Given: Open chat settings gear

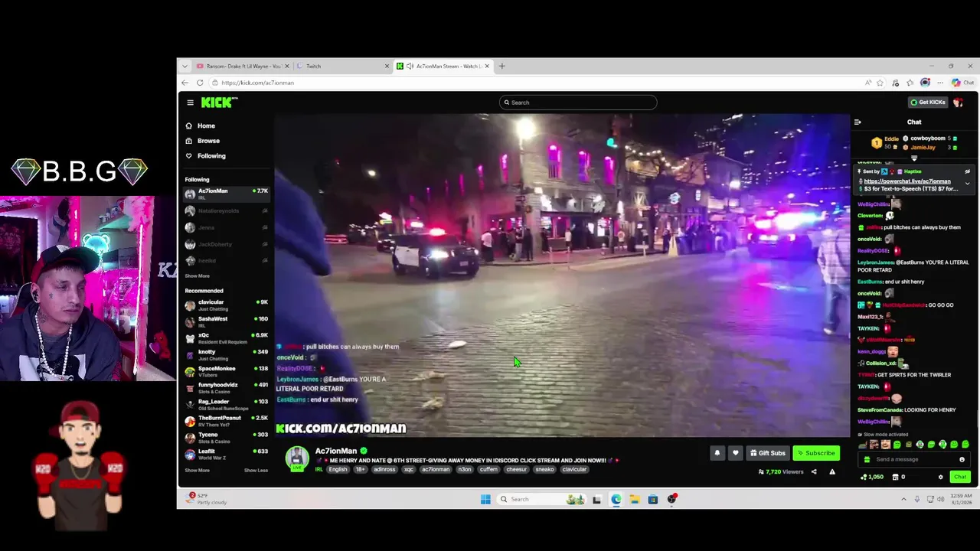Looking at the screenshot, I should pyautogui.click(x=941, y=477).
